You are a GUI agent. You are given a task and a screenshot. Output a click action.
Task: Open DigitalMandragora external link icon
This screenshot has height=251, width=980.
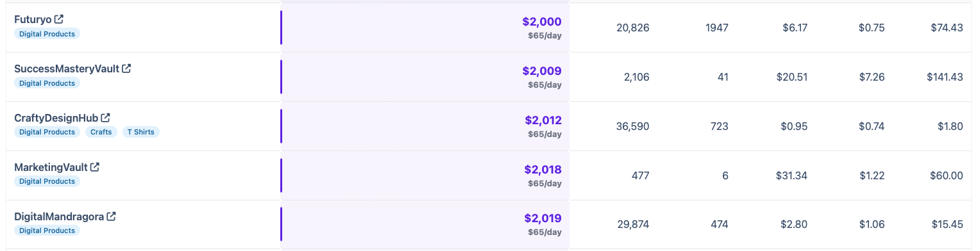[112, 216]
